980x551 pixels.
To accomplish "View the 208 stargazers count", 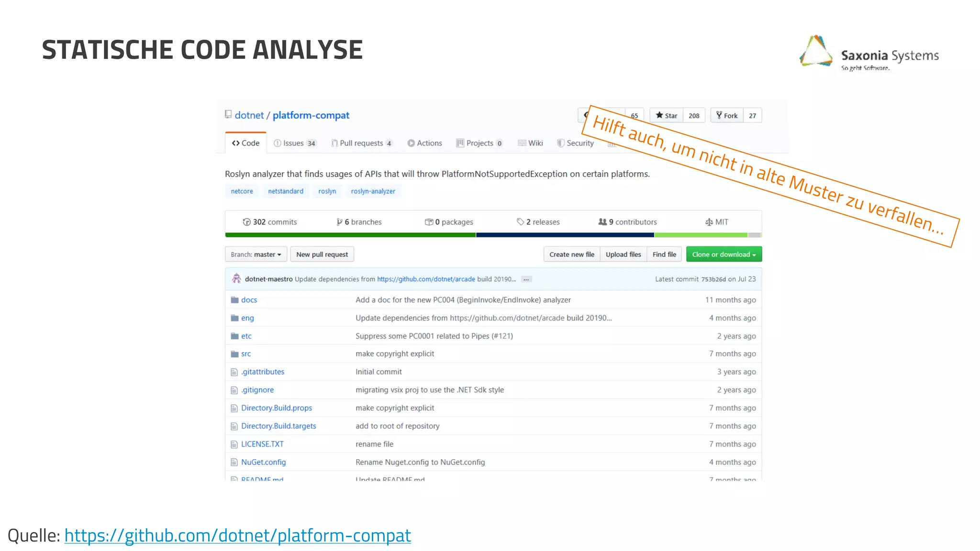I will point(694,115).
